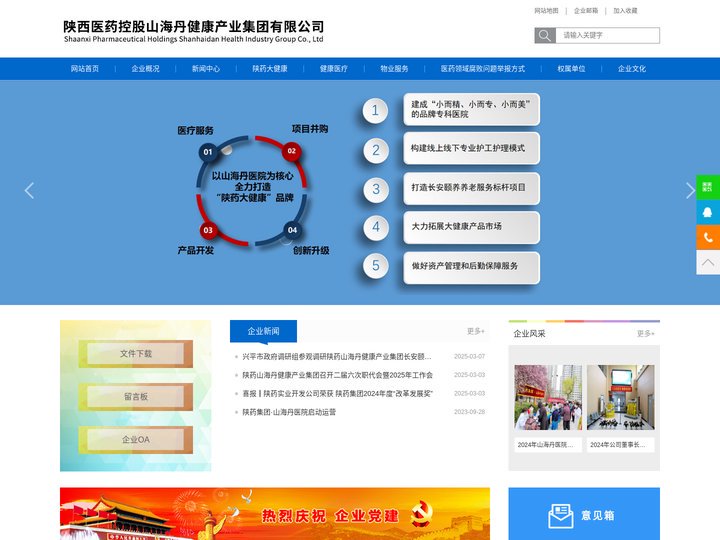Click the 2024年山海丹医院 caption
720x540 pixels.
pos(546,444)
